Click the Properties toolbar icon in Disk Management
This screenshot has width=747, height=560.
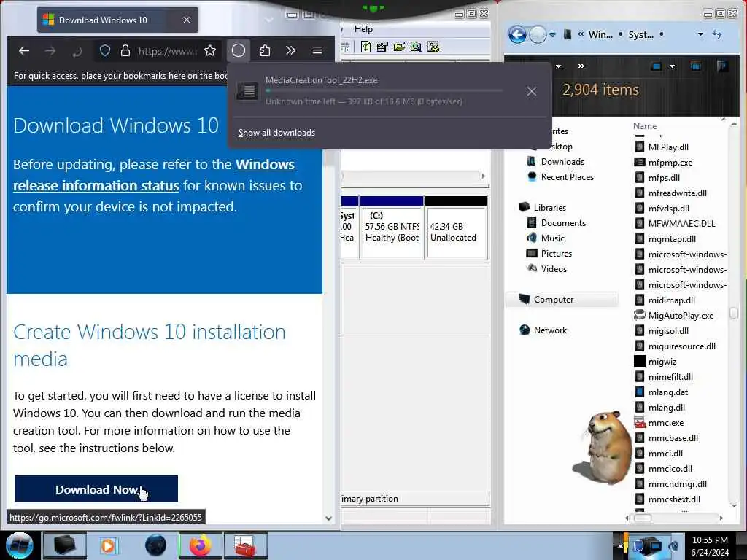[382, 47]
